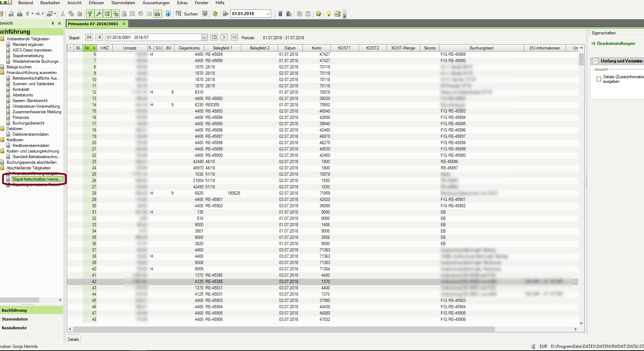Toggle the tree view button in toolbar
Image resolution: width=644 pixels, height=351 pixels.
[90, 14]
